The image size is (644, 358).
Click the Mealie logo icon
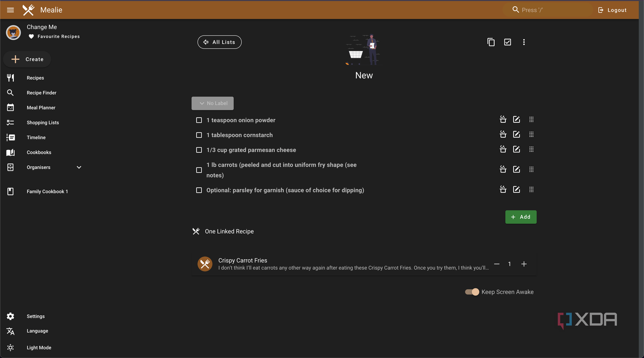point(28,10)
